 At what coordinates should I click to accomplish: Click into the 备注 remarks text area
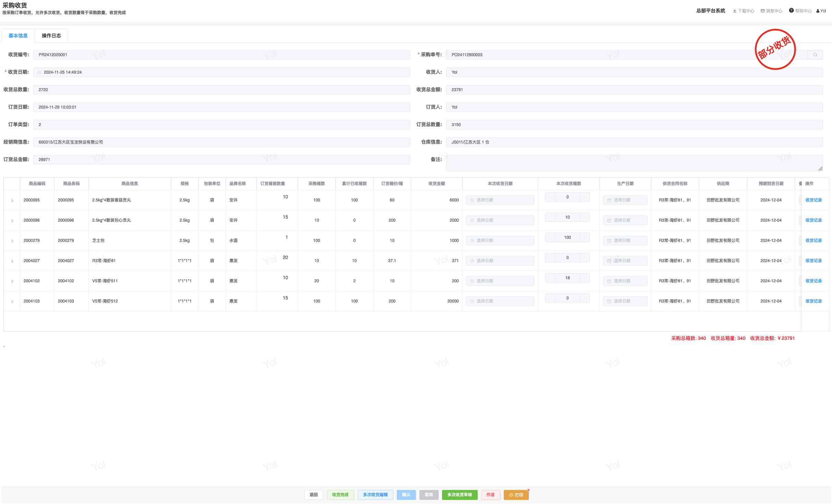point(634,163)
